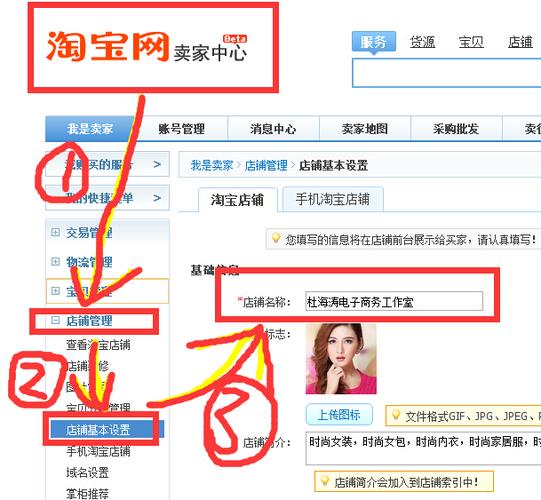
Task: Expand the 物流管理 plus icon
Action: [55, 262]
